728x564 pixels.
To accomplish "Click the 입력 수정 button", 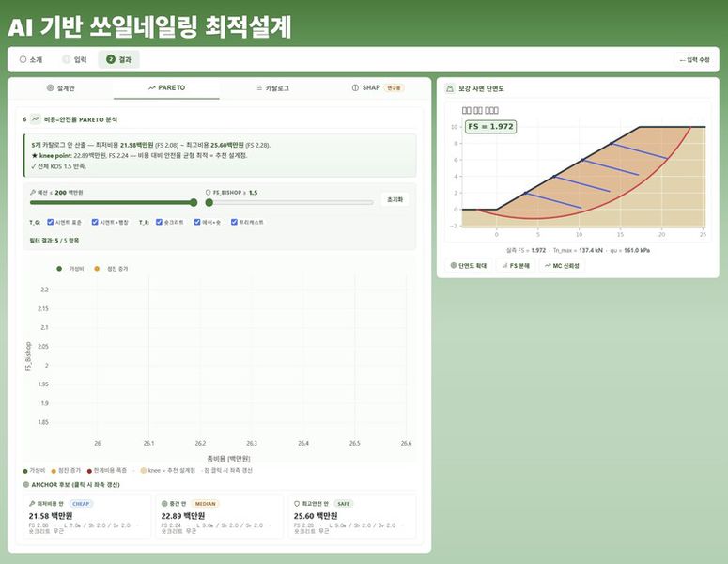I will [694, 60].
